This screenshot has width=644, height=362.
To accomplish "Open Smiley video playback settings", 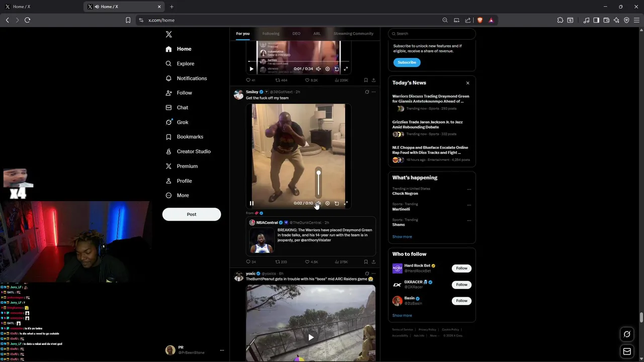I will tap(328, 203).
